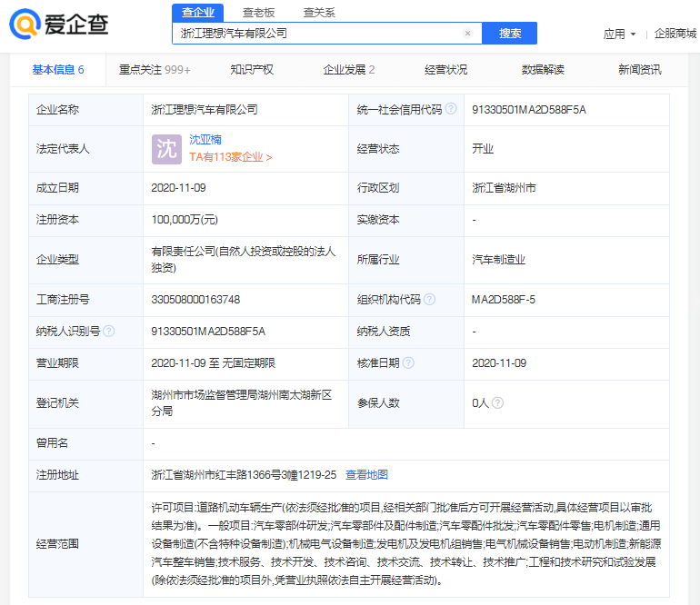Select the 浙江省湖州市 district value

pos(504,188)
